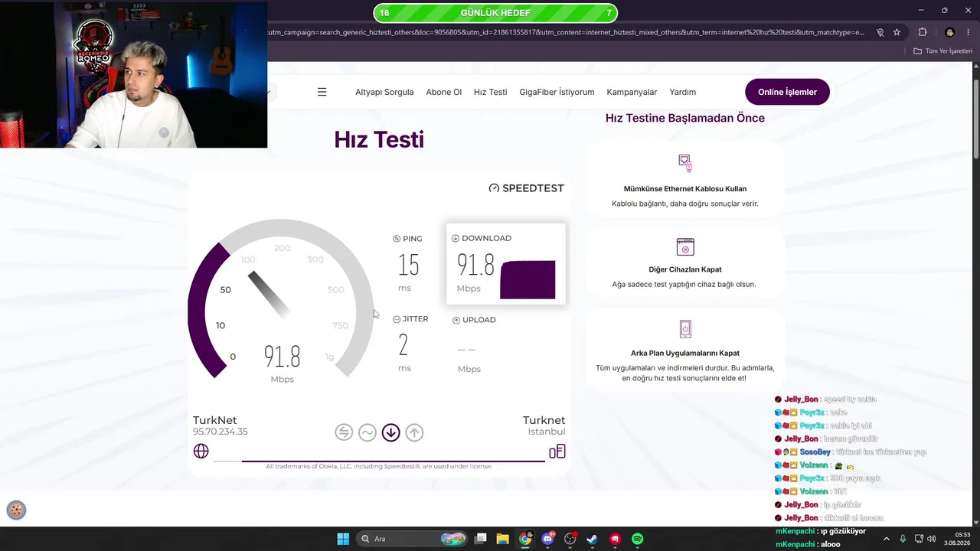This screenshot has width=980, height=551.
Task: Click the speed gauge dial
Action: (281, 300)
